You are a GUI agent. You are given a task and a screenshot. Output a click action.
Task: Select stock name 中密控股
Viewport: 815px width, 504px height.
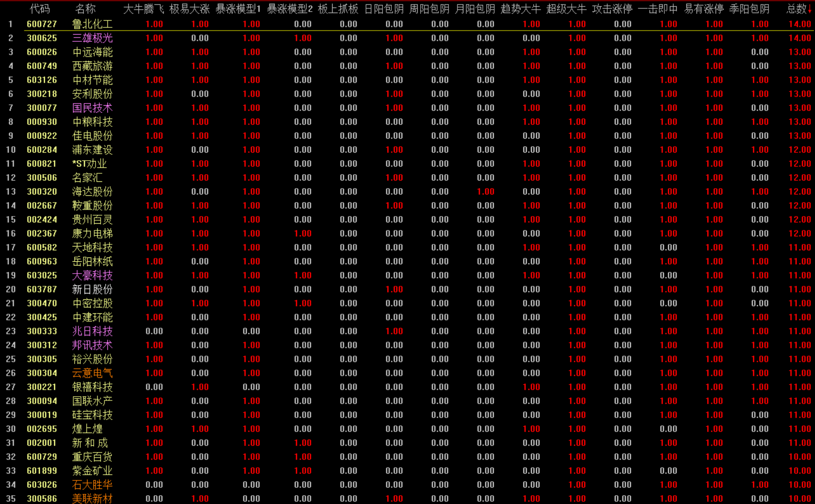coord(92,303)
